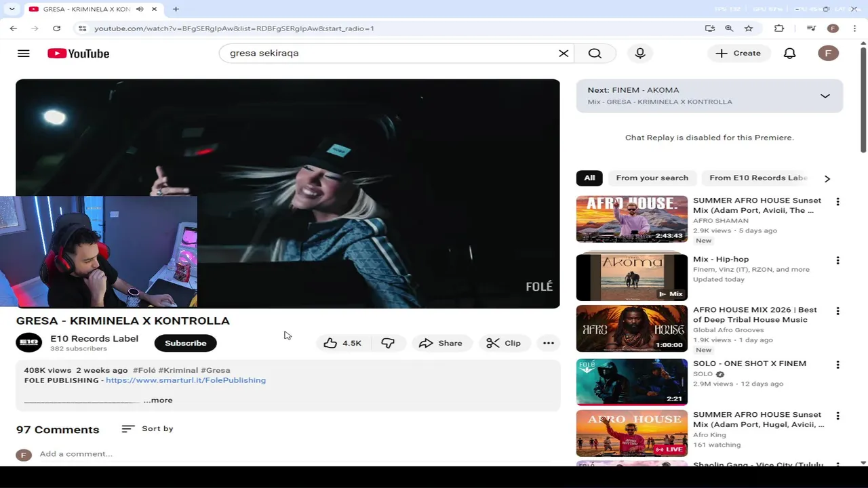Open the notifications bell
This screenshot has height=488, width=868.
(789, 53)
